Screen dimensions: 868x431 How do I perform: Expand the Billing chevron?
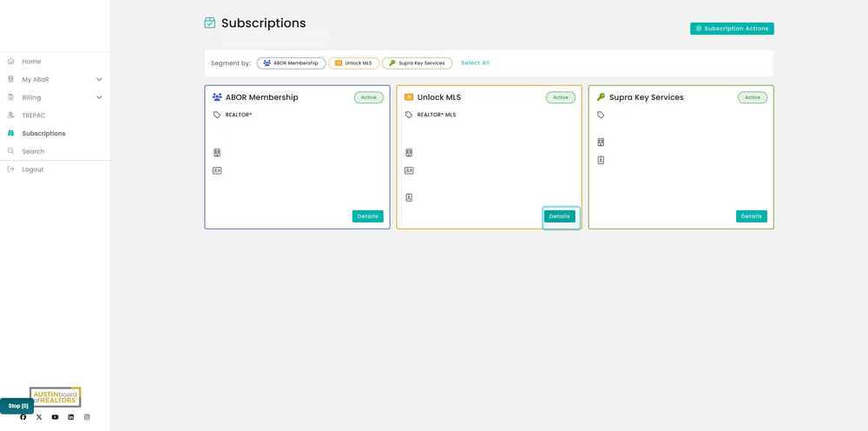99,97
